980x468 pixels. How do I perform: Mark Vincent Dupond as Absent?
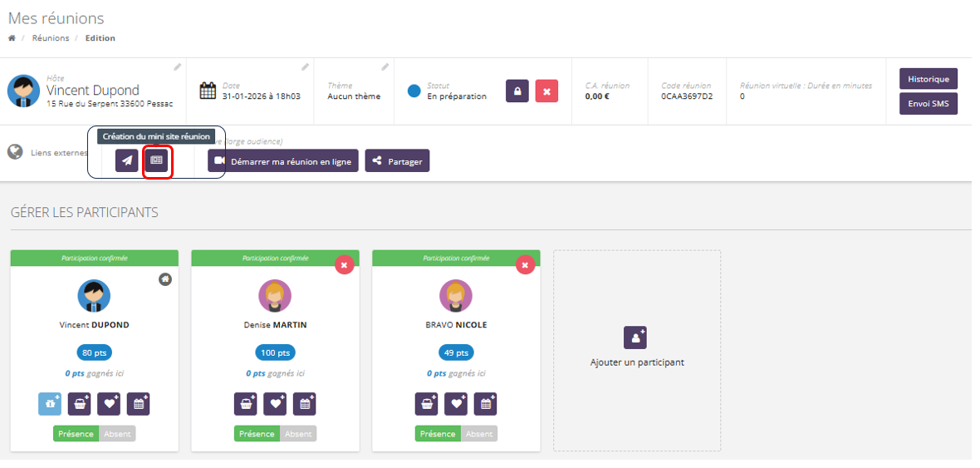117,434
